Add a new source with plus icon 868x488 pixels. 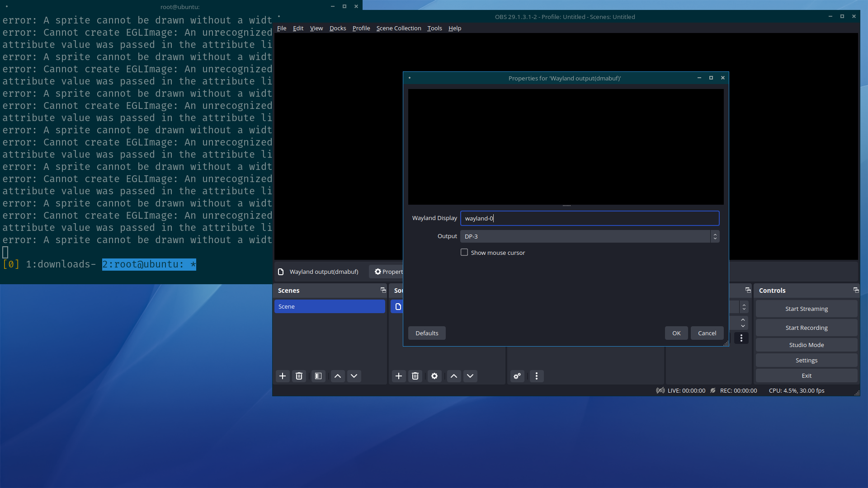click(x=399, y=376)
